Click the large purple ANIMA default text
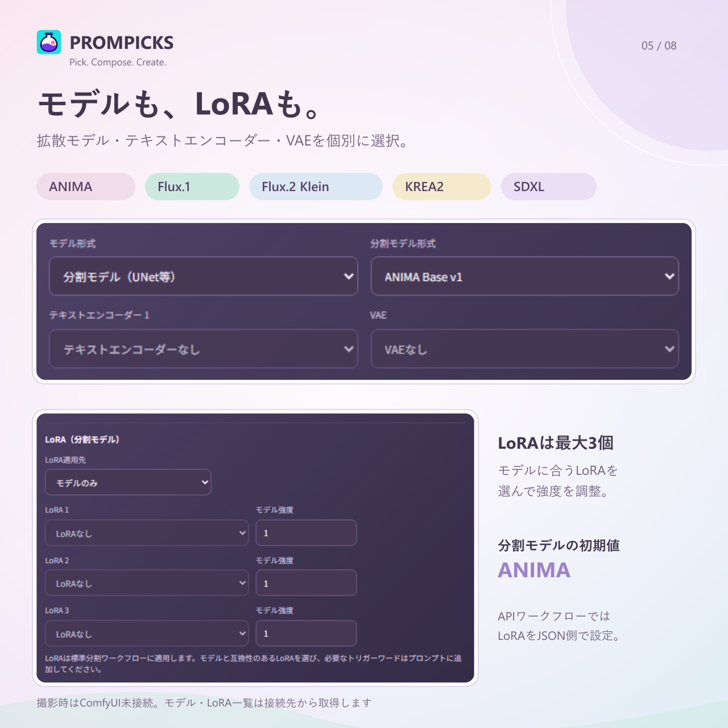Screen dimensions: 728x728 click(x=534, y=570)
